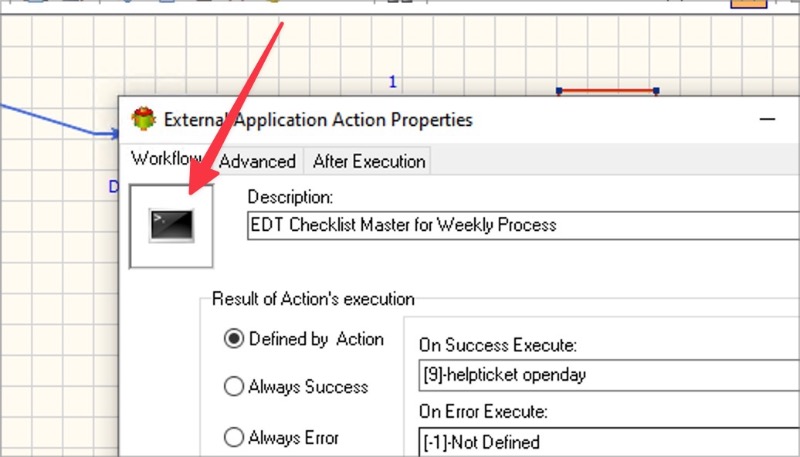Click the blue number 1 label on canvas

392,82
